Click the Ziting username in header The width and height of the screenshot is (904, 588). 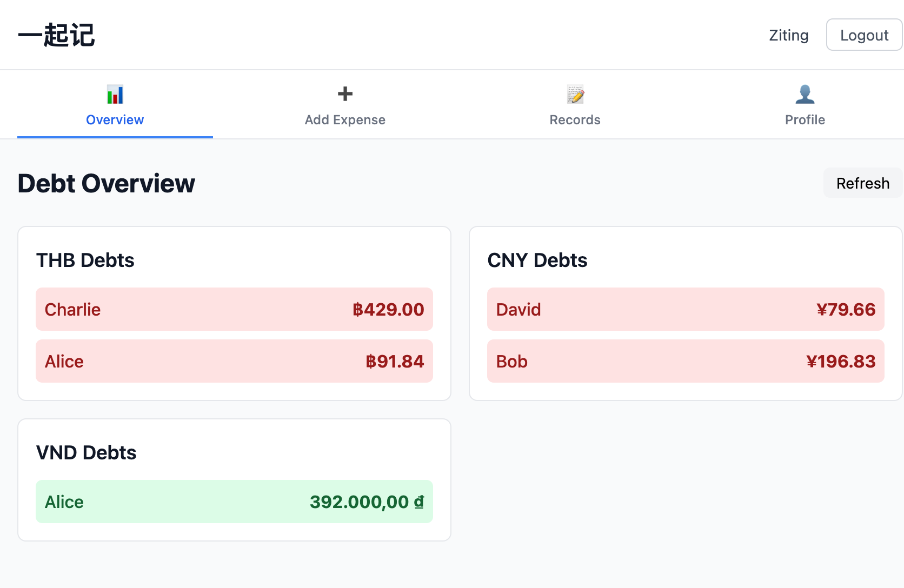pos(788,35)
